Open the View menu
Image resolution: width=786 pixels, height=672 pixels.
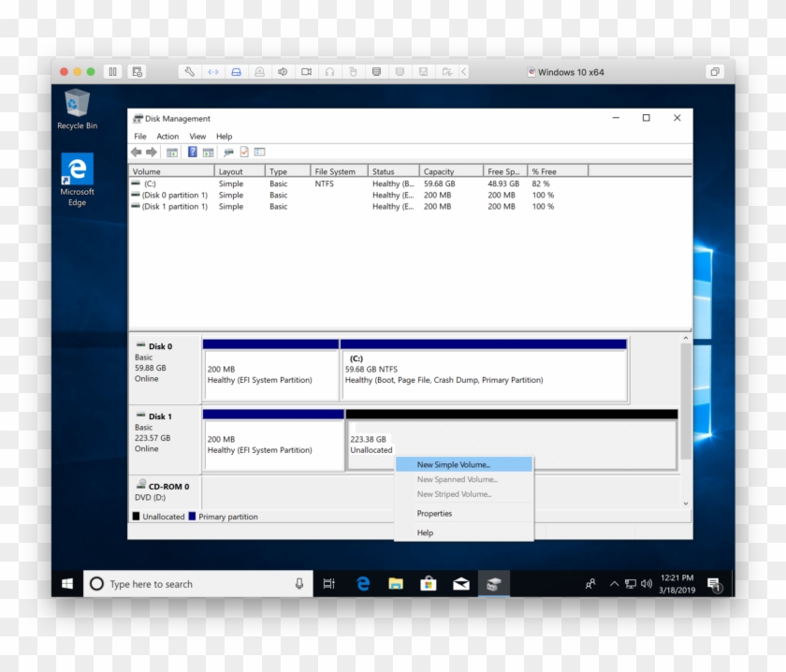(x=197, y=136)
